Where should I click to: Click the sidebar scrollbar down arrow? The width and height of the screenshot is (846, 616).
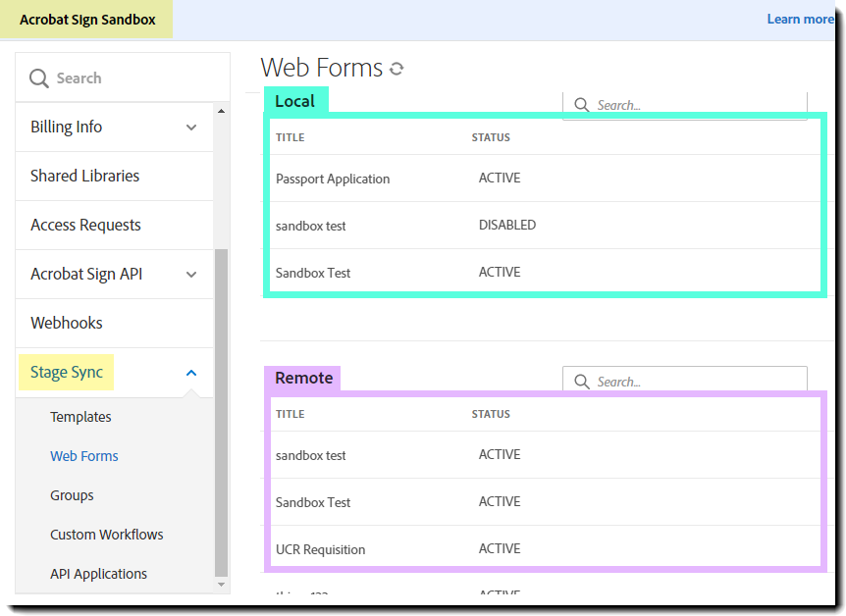221,585
